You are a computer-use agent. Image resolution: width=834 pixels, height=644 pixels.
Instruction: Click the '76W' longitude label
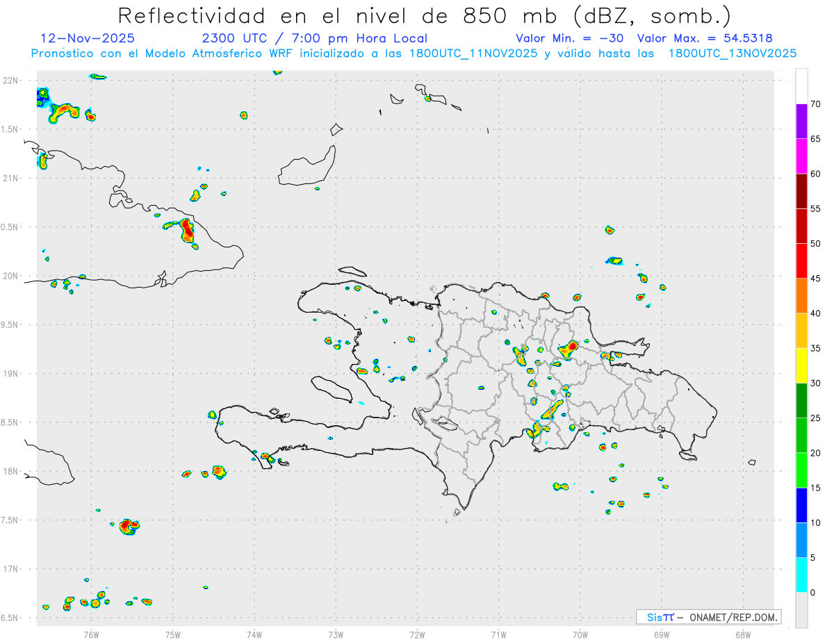pyautogui.click(x=91, y=634)
